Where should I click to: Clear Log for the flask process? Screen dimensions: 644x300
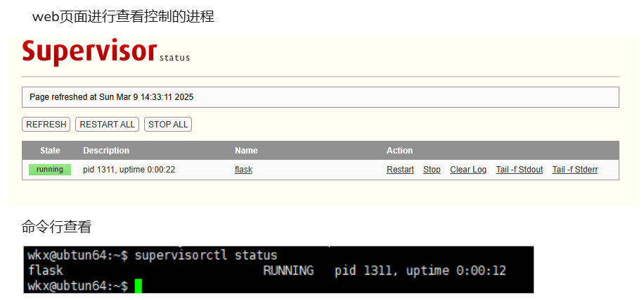click(468, 170)
